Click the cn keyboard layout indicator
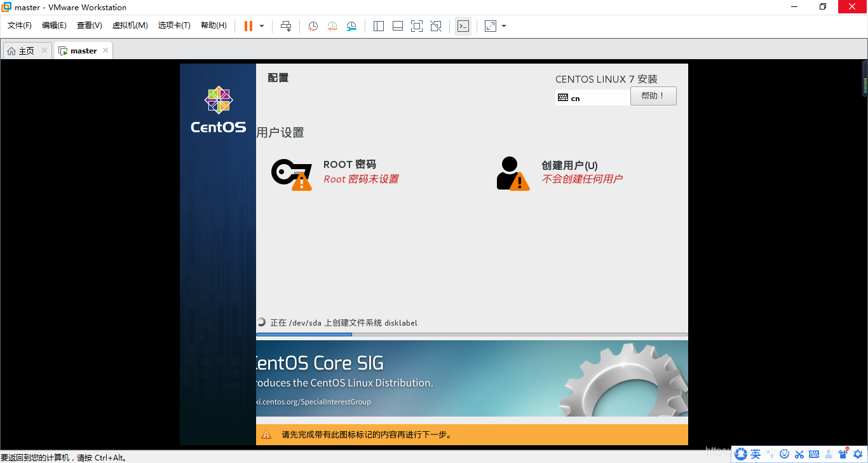 (x=593, y=98)
